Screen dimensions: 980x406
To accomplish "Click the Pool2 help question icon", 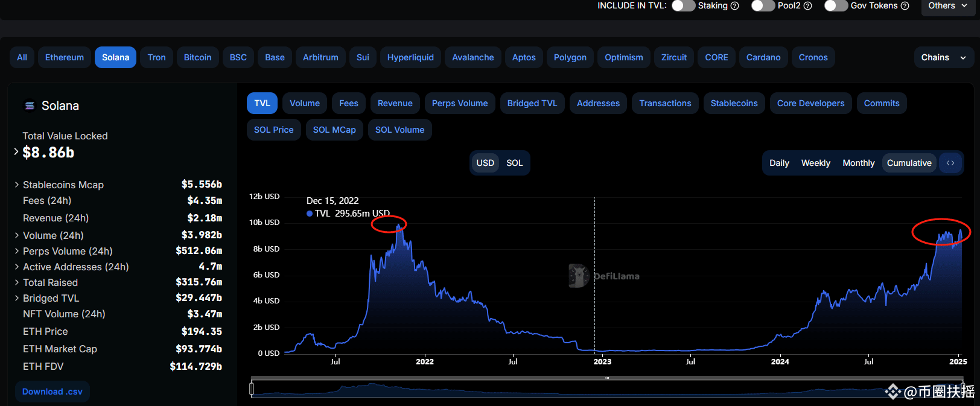I will [807, 5].
